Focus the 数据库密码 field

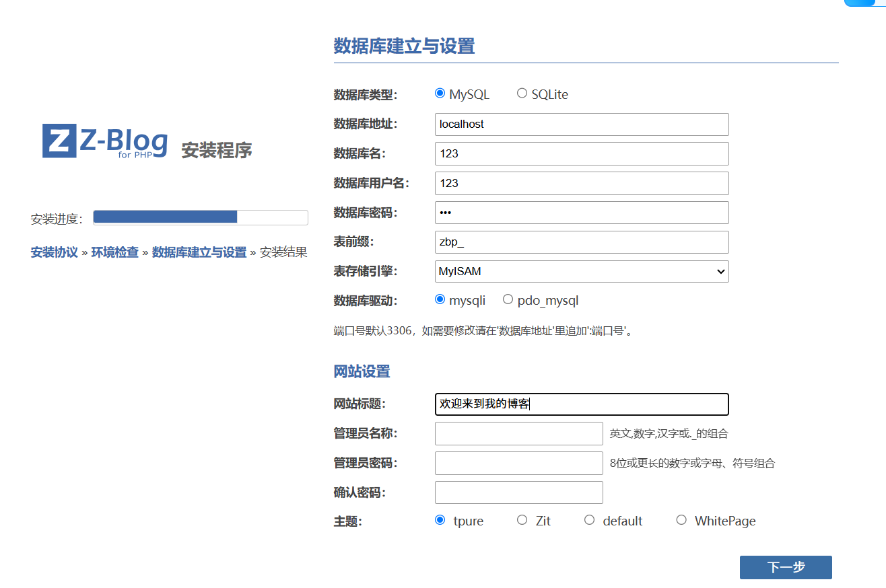(x=582, y=213)
